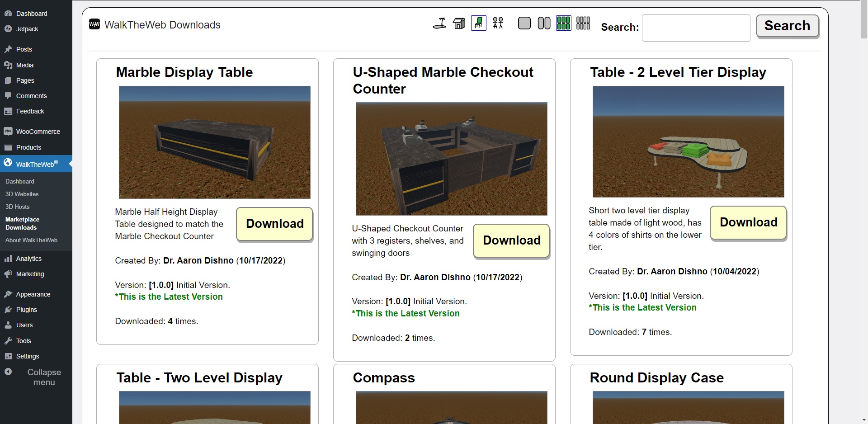Click the scrollbar down arrow

(x=864, y=420)
